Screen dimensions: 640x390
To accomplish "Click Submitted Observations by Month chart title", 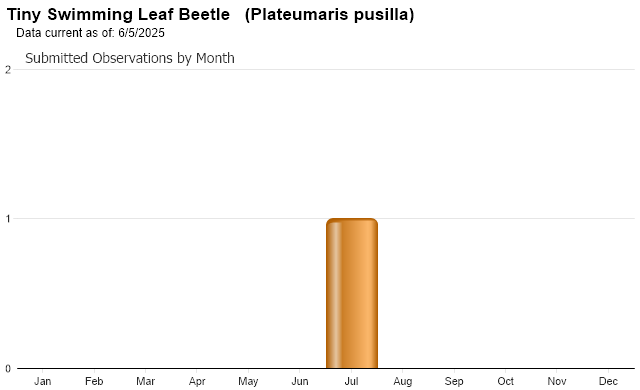I will (130, 58).
